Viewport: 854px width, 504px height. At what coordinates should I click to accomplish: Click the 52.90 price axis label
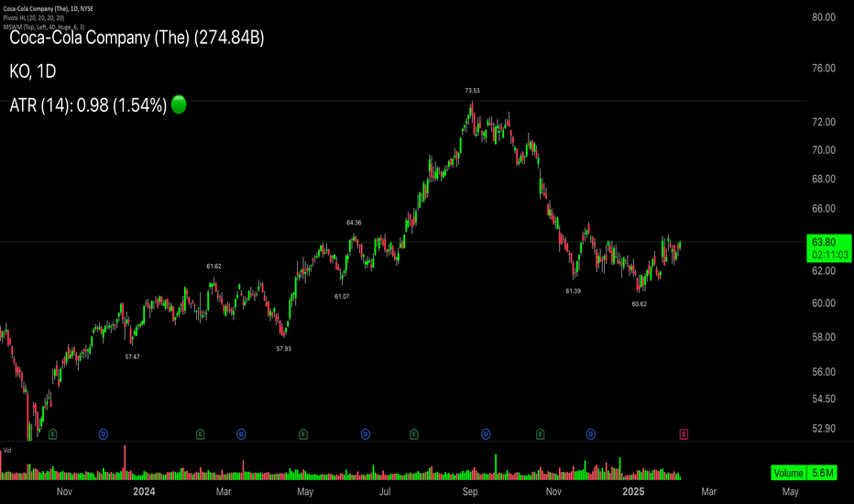pos(824,428)
